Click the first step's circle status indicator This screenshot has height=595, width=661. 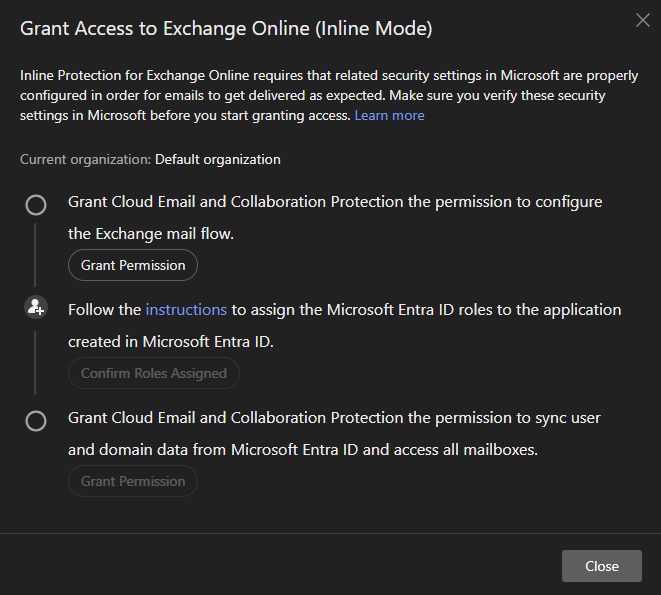point(36,205)
